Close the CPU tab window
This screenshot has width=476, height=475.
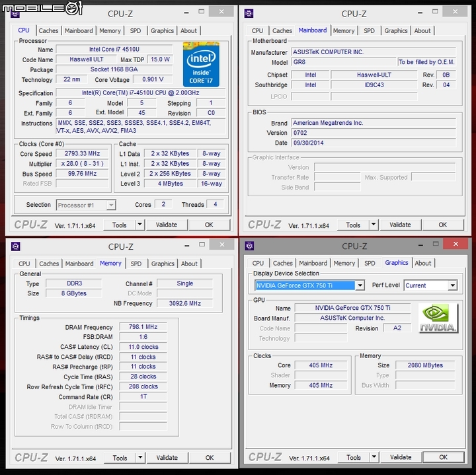pyautogui.click(x=221, y=11)
